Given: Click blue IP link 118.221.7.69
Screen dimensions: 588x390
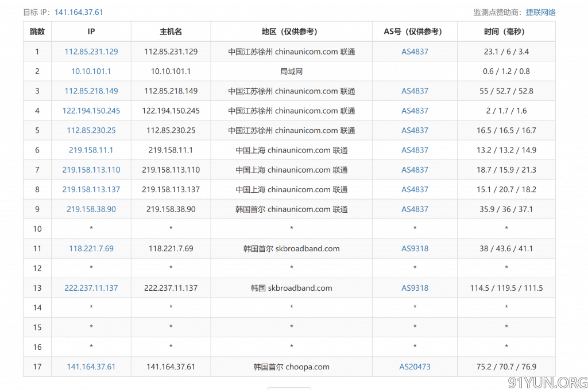Looking at the screenshot, I should click(x=91, y=248).
